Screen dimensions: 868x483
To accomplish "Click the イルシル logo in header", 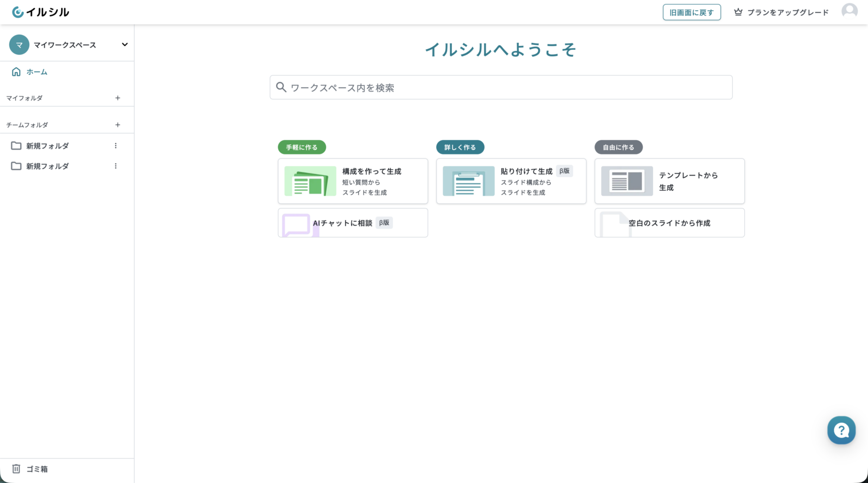I will tap(41, 12).
